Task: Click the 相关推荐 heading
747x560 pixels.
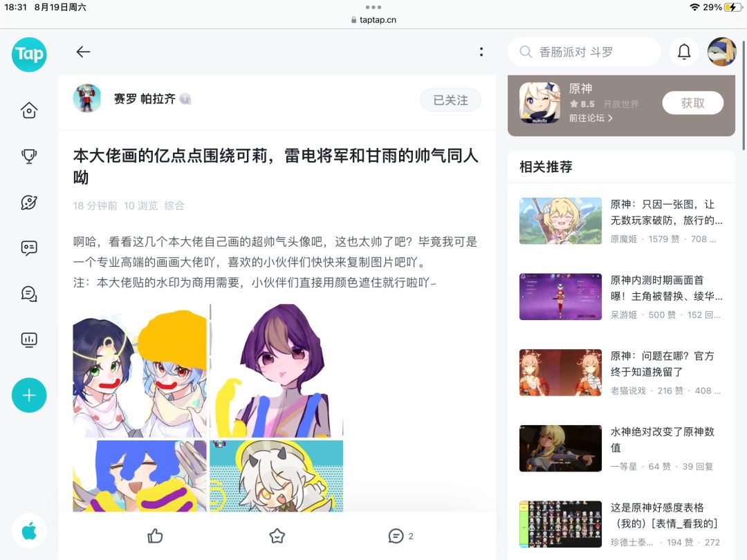Action: pos(546,167)
